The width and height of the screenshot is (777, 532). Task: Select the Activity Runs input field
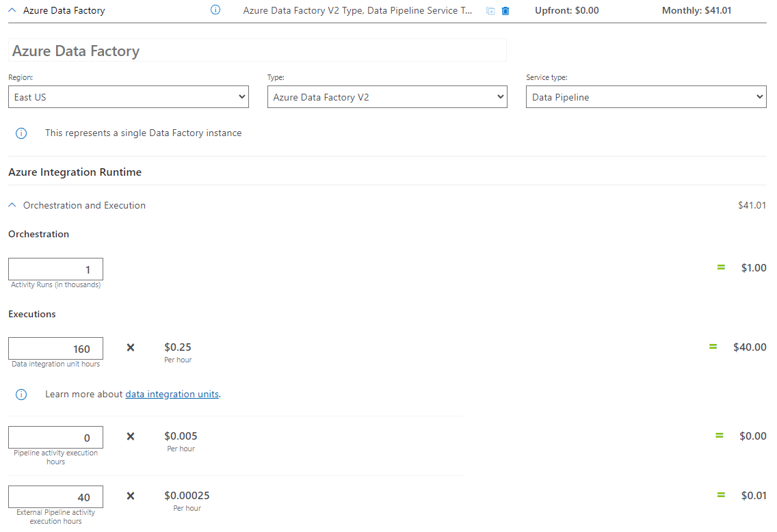[x=55, y=269]
